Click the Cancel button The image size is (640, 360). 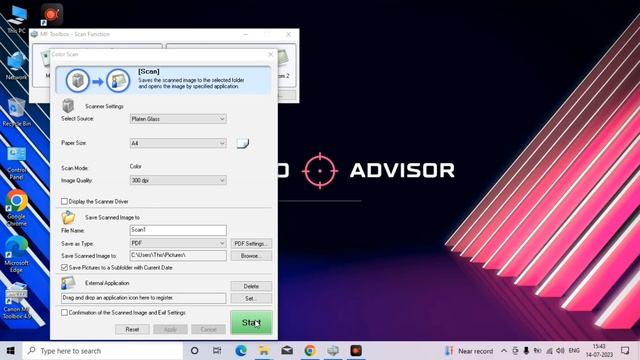(208, 329)
